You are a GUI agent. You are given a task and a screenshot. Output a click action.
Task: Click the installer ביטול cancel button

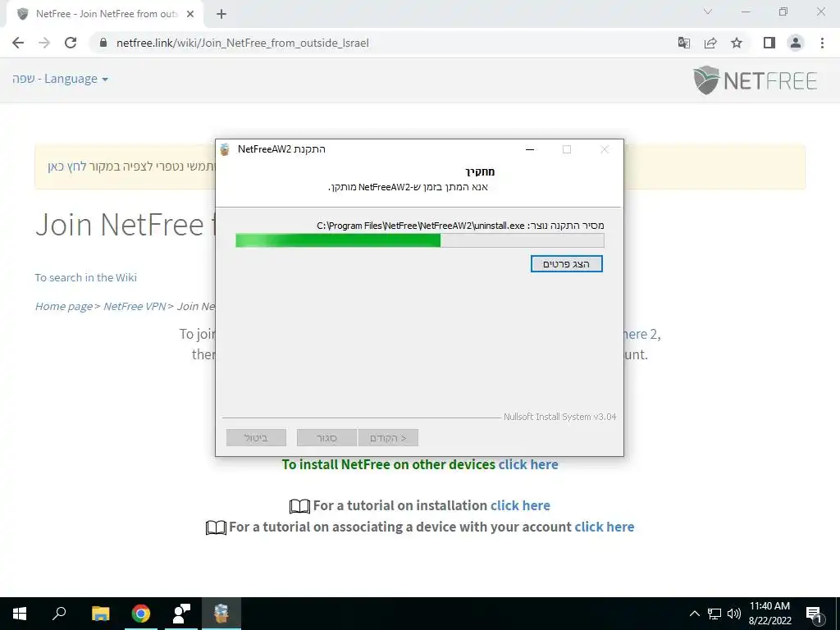[256, 438]
